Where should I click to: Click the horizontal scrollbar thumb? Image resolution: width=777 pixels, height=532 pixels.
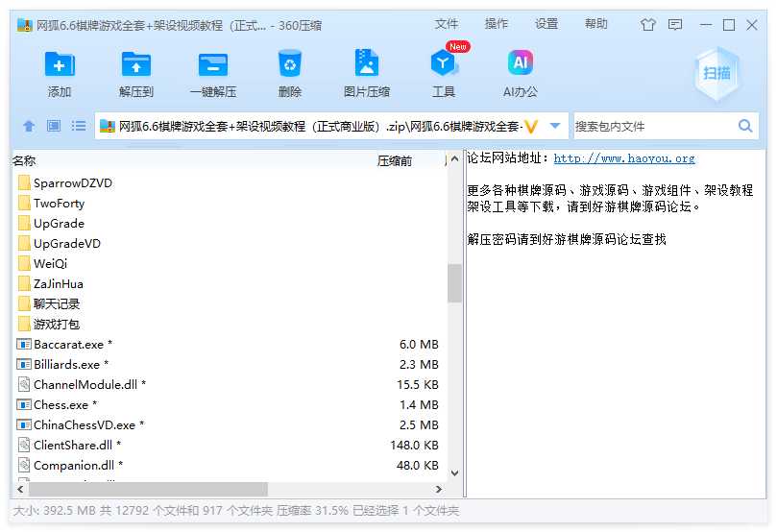[x=148, y=489]
